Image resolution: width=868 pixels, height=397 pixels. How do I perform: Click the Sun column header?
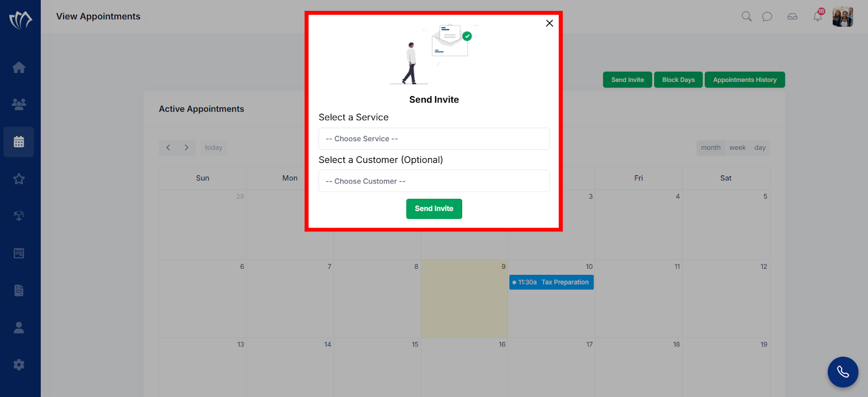202,178
